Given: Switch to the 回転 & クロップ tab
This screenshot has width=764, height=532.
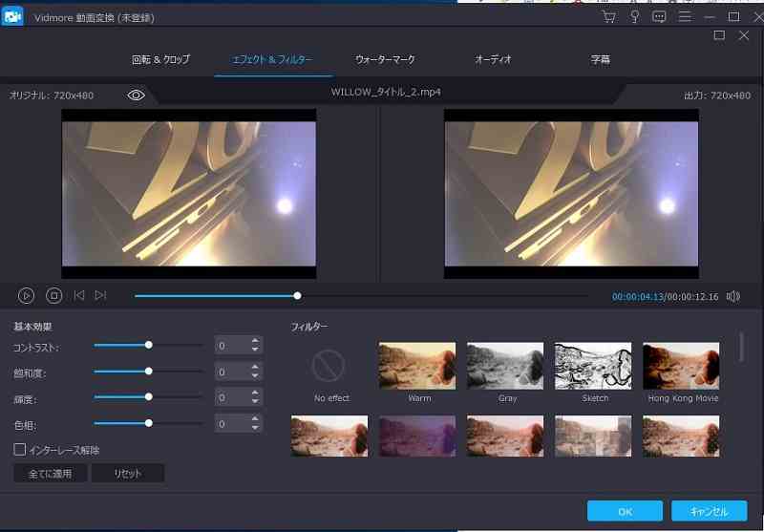Looking at the screenshot, I should point(160,59).
